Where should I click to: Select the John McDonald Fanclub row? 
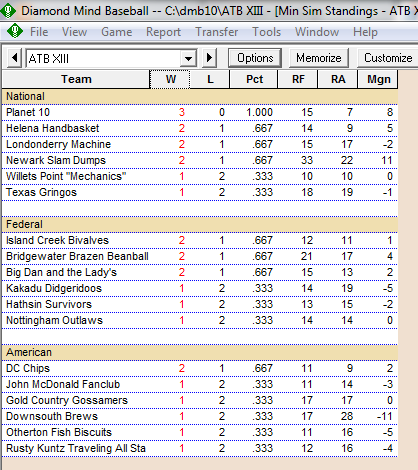[200, 384]
